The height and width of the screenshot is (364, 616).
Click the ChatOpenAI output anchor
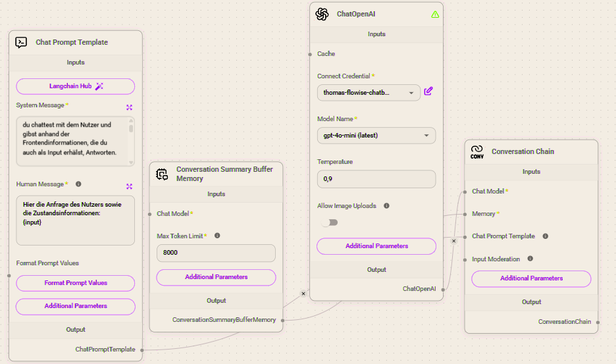[x=443, y=290]
